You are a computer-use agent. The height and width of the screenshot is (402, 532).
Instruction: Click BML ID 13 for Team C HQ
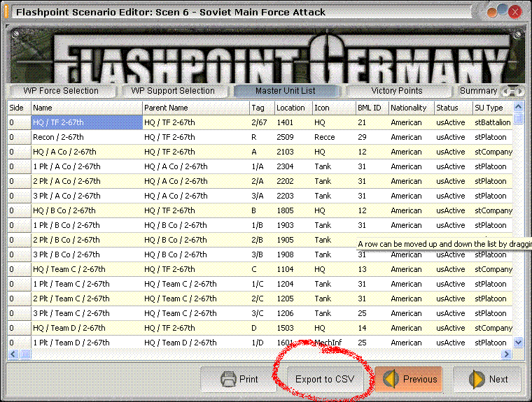click(x=372, y=269)
